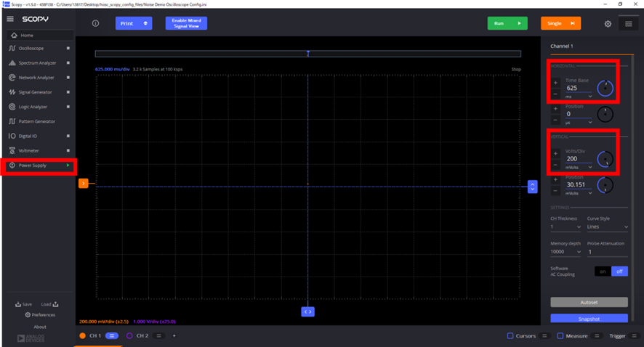
Task: Open the hamburger menu beside Scopy logo
Action: (10, 19)
